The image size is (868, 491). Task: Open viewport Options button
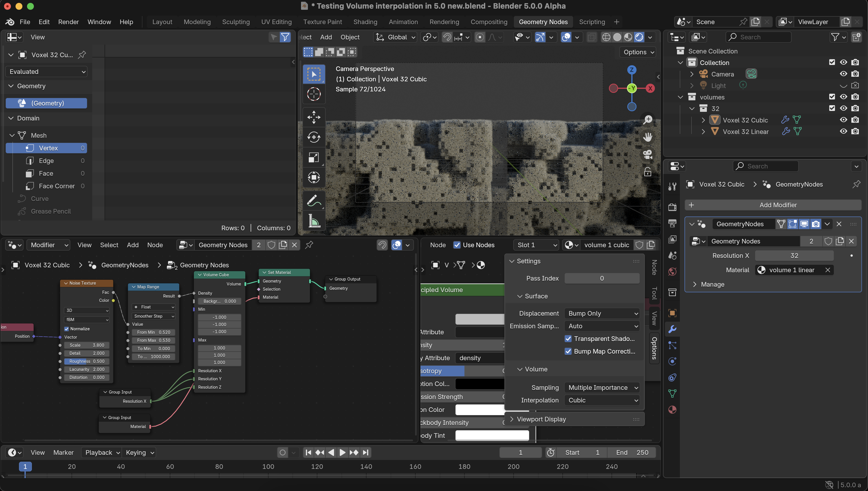point(638,52)
